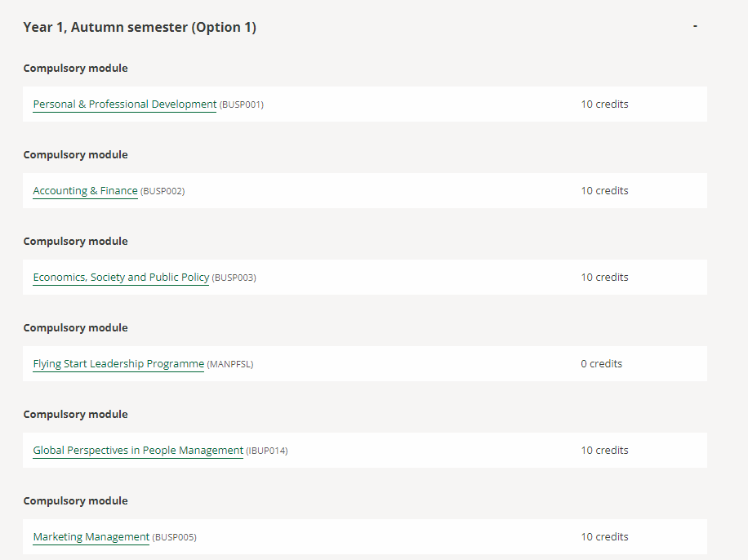Click the BUSP002 module code

point(163,191)
